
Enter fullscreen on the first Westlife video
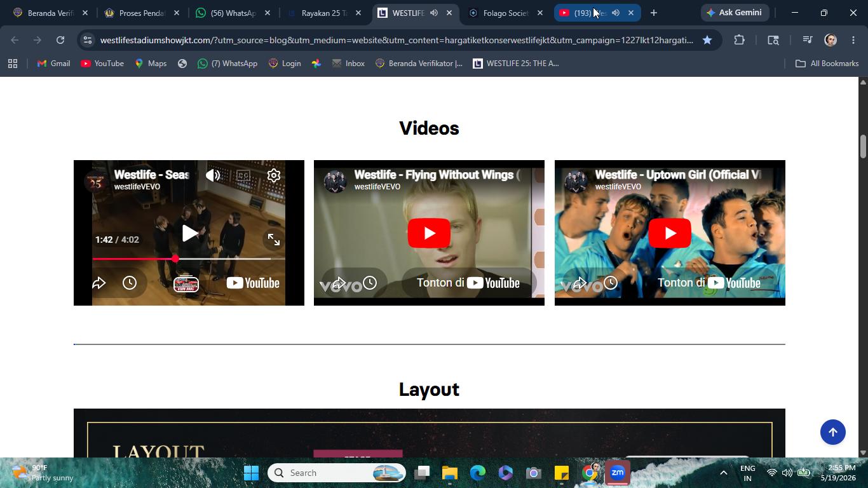tap(274, 240)
